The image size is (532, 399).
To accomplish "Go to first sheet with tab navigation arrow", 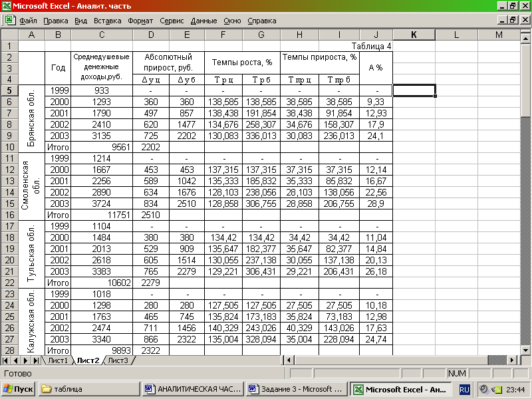I will (x=5, y=360).
